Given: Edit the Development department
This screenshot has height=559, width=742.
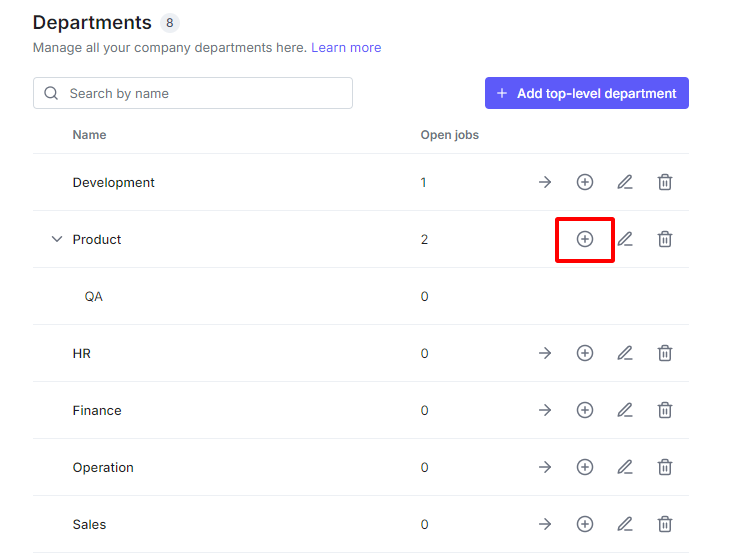Looking at the screenshot, I should pos(625,182).
